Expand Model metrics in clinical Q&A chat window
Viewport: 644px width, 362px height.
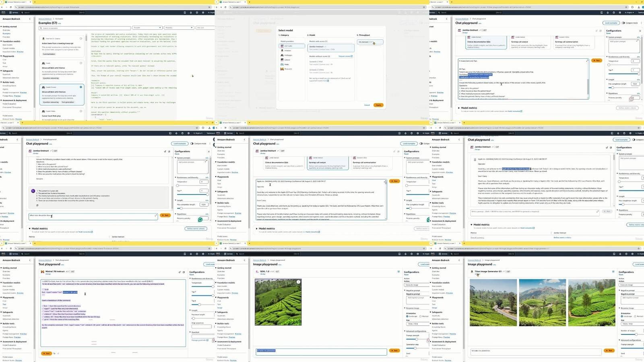[x=459, y=108]
